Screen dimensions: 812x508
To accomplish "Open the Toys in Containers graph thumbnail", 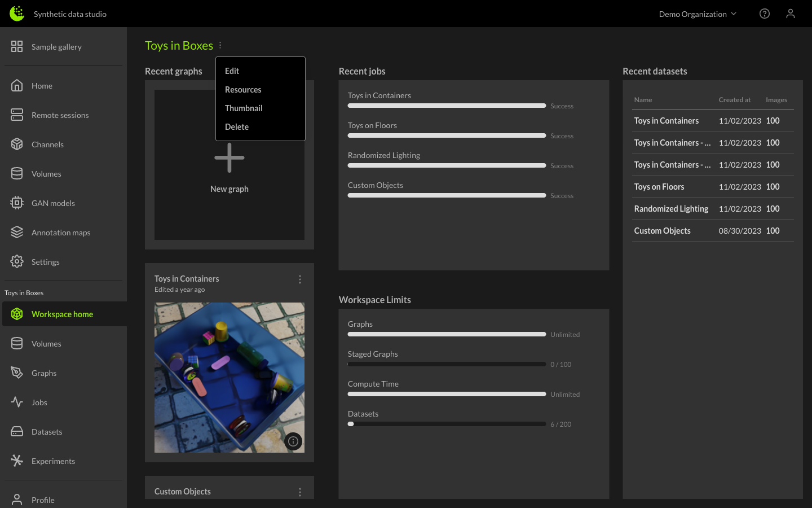I will (x=229, y=377).
